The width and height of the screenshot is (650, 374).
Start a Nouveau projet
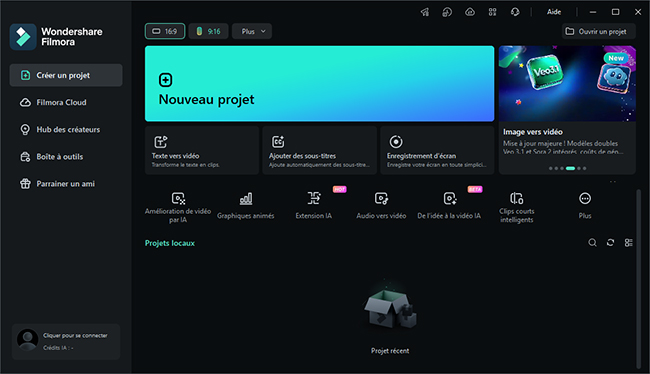pos(319,83)
